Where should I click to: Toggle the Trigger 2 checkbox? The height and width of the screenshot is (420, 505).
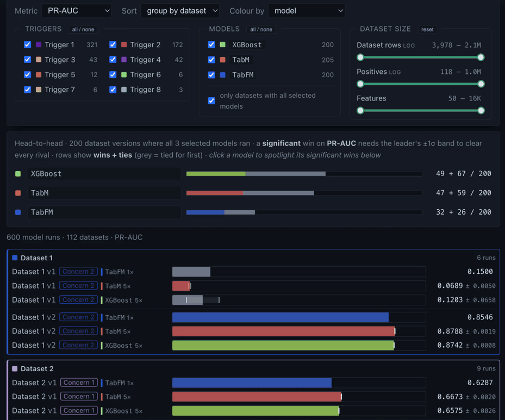tap(113, 45)
